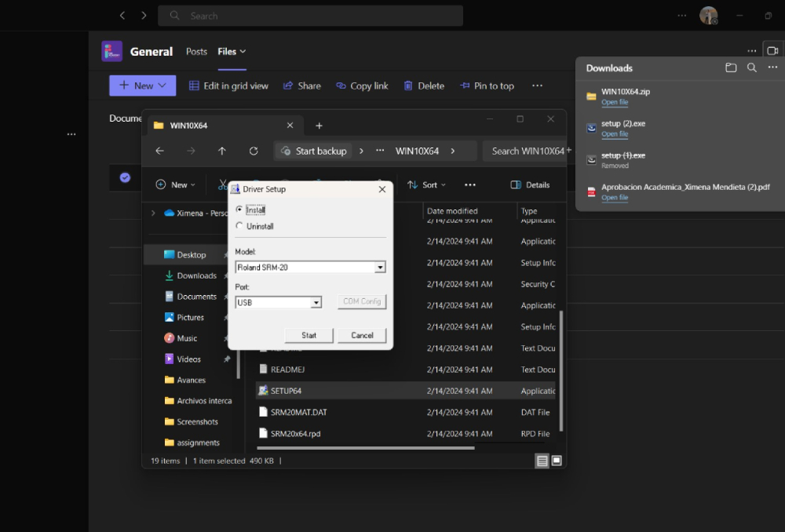Search downloads using magnifier icon
Screen dimensions: 785x532
751,67
